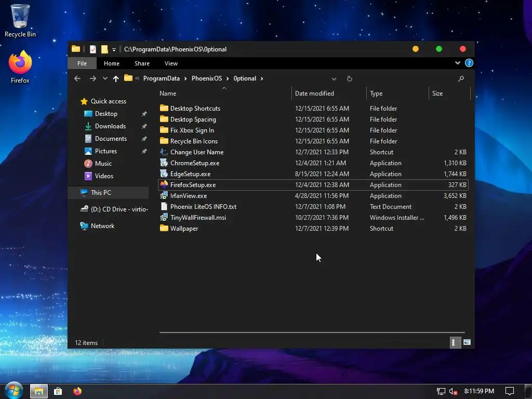
Task: Select Fix Xbox Sign In folder
Action: [192, 130]
